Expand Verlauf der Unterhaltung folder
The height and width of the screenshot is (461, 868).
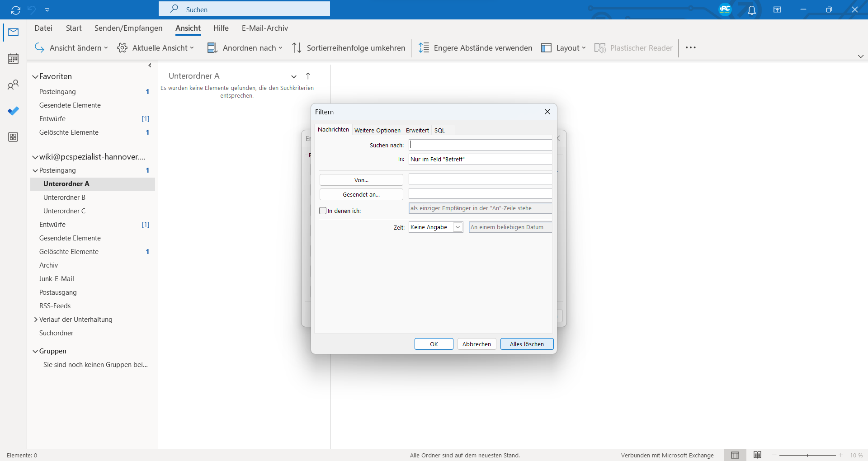(x=36, y=320)
